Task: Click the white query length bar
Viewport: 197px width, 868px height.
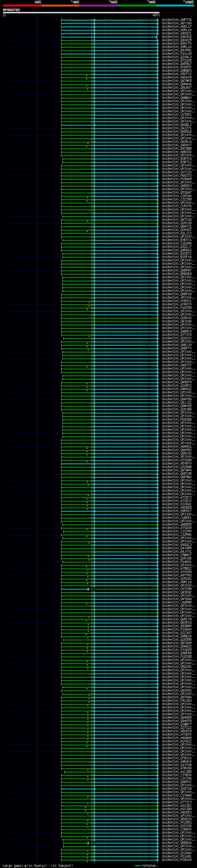Action: point(81,13)
